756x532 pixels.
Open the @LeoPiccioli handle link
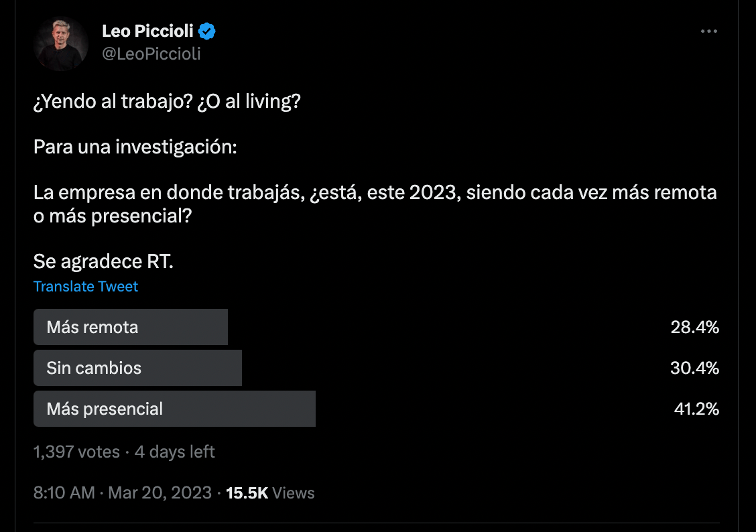[x=151, y=54]
